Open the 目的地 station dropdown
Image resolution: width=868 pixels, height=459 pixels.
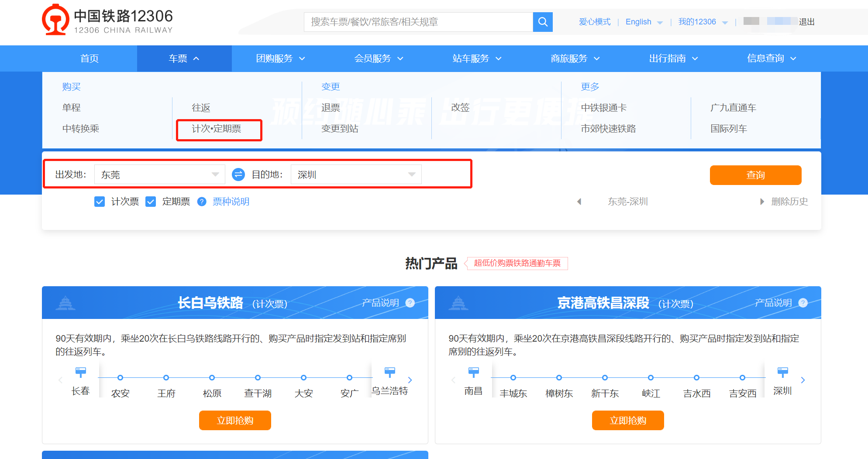point(356,175)
